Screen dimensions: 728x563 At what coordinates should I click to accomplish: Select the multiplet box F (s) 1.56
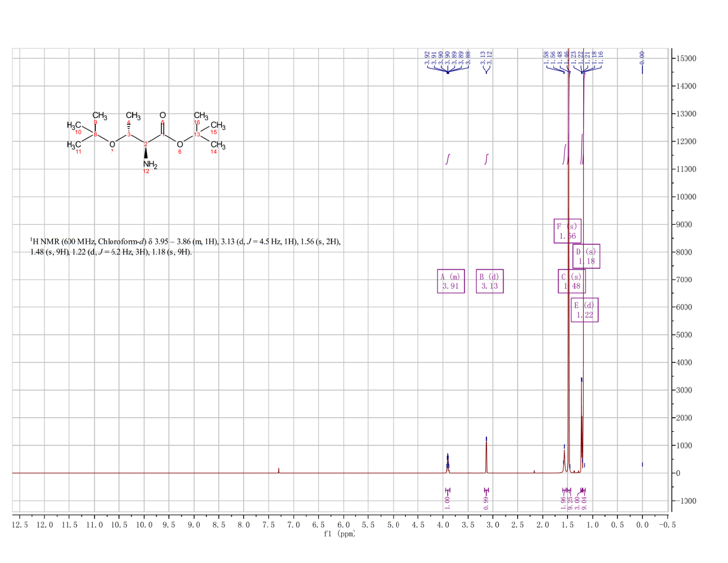click(x=567, y=231)
